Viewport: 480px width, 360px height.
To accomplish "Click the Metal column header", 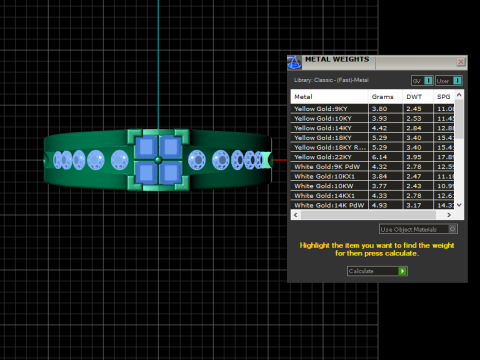I will (x=329, y=97).
